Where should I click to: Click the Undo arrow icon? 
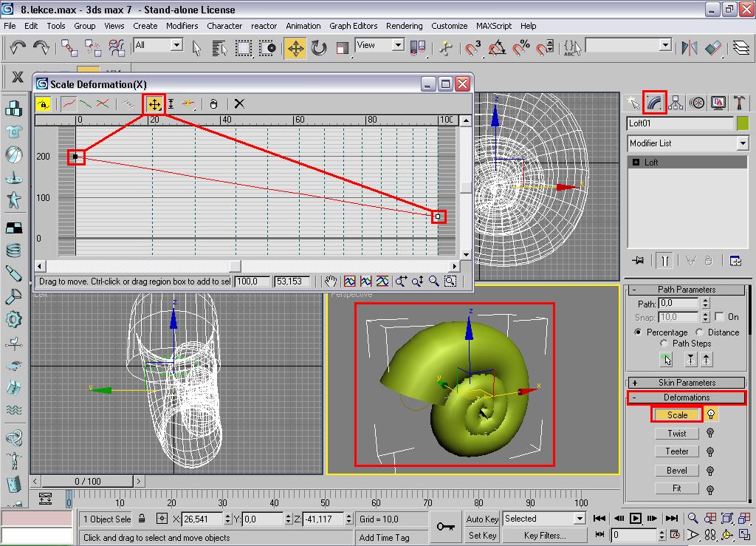click(x=18, y=48)
